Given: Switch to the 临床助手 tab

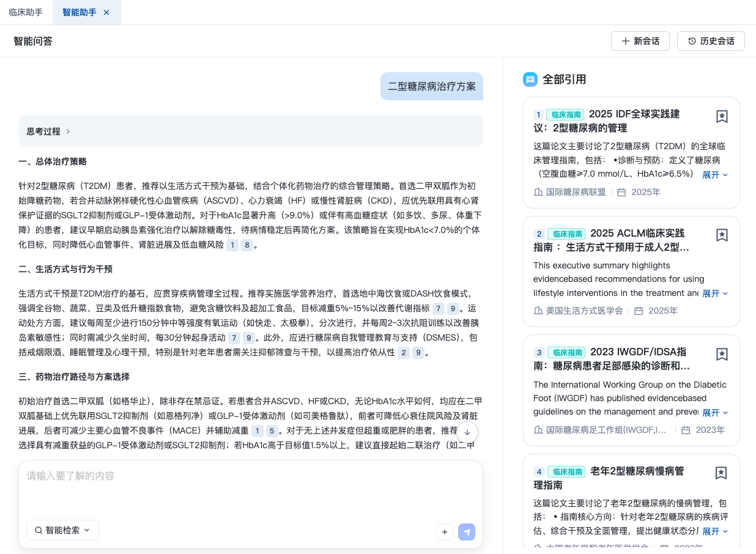Looking at the screenshot, I should click(x=26, y=12).
